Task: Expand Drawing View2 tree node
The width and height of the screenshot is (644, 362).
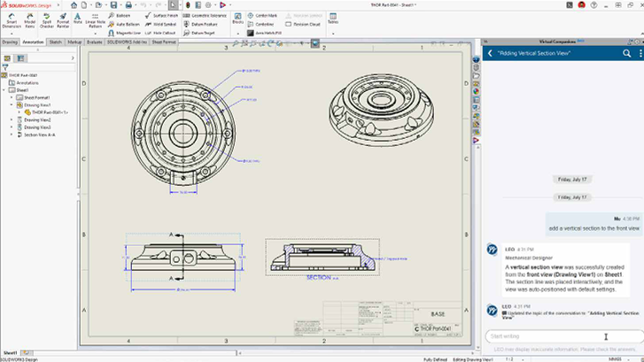Action: coord(12,119)
